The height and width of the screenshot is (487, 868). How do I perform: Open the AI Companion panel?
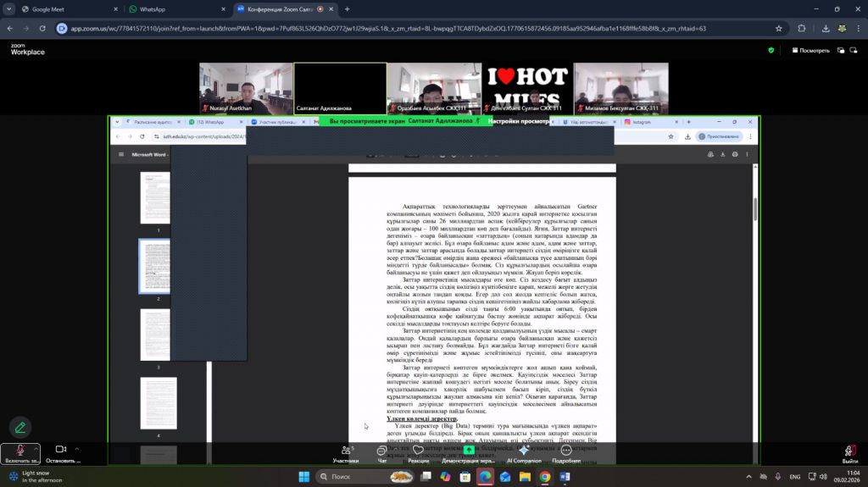click(524, 451)
